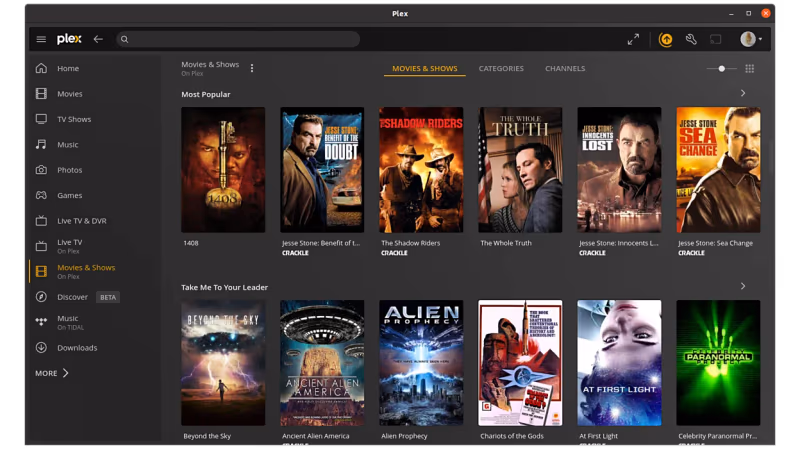Click 'The Shadow Riders' title text

pos(410,243)
